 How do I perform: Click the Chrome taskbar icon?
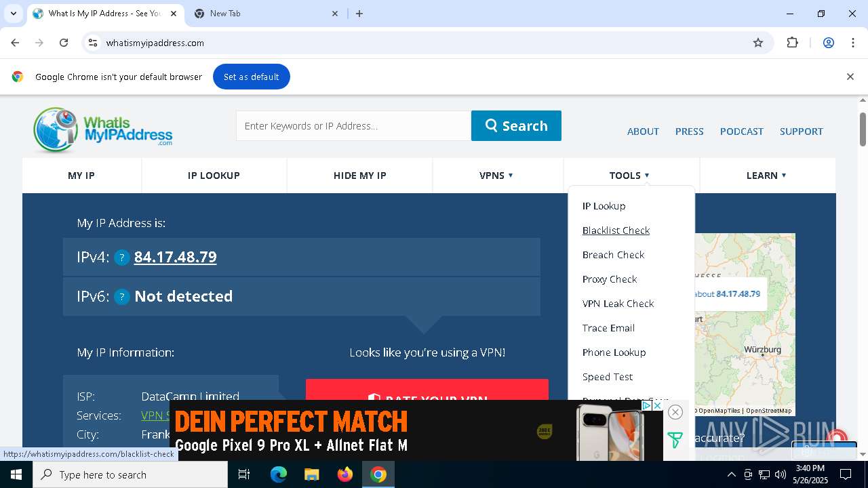click(378, 474)
